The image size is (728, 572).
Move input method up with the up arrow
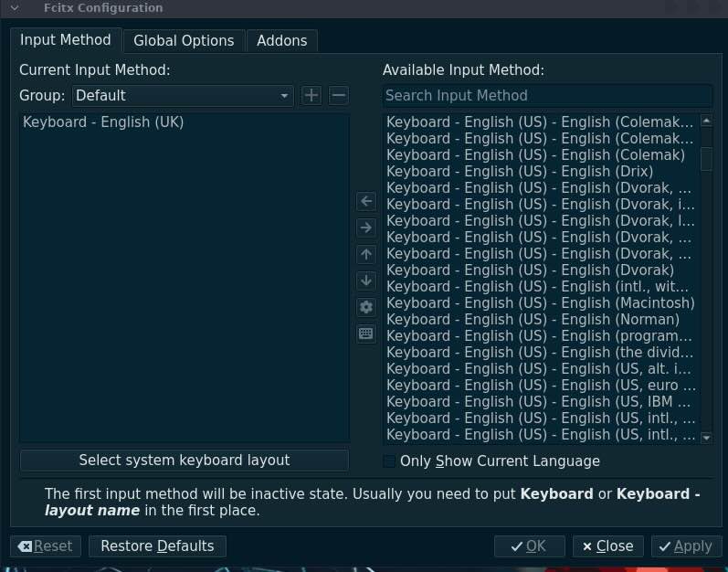(366, 254)
